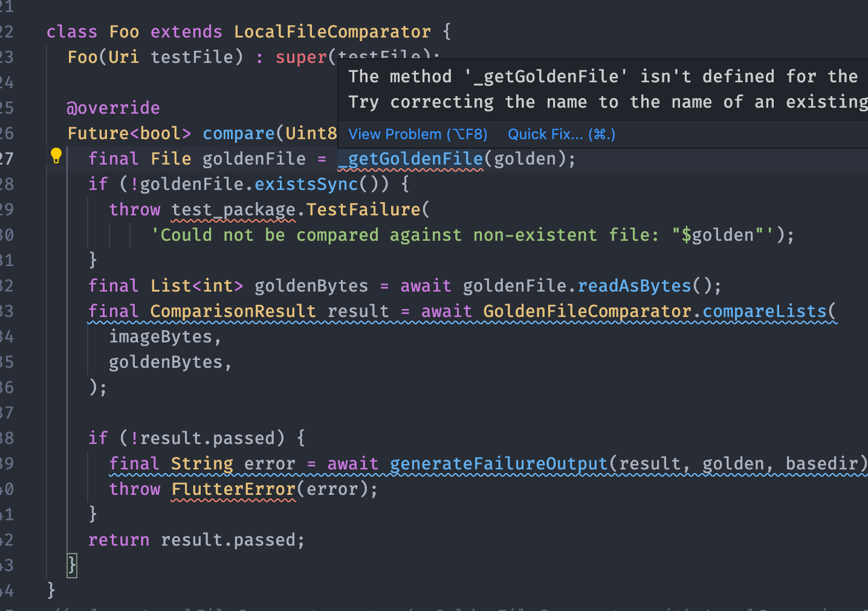
Task: Click the compareLists method call
Action: 764,312
